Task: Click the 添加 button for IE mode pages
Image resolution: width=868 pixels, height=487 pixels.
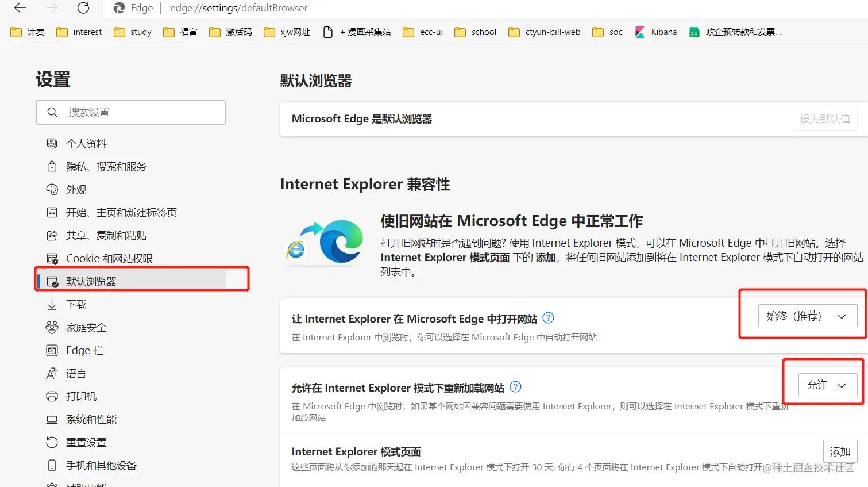Action: click(x=840, y=451)
